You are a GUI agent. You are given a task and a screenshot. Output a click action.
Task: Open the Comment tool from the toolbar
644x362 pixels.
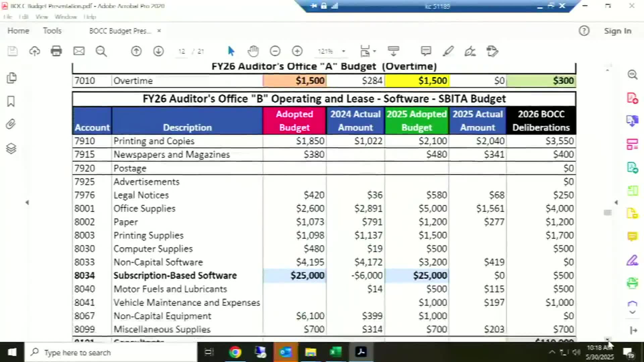coord(425,51)
